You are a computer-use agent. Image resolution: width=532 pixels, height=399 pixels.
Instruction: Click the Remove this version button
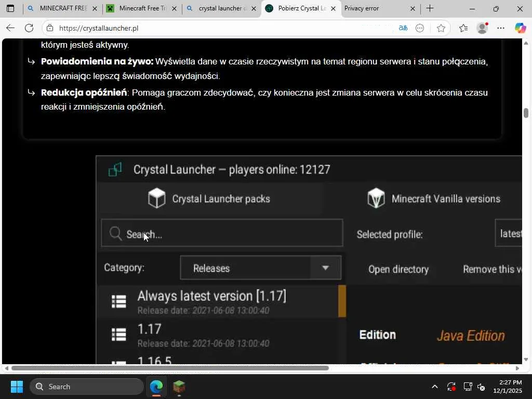click(x=493, y=270)
